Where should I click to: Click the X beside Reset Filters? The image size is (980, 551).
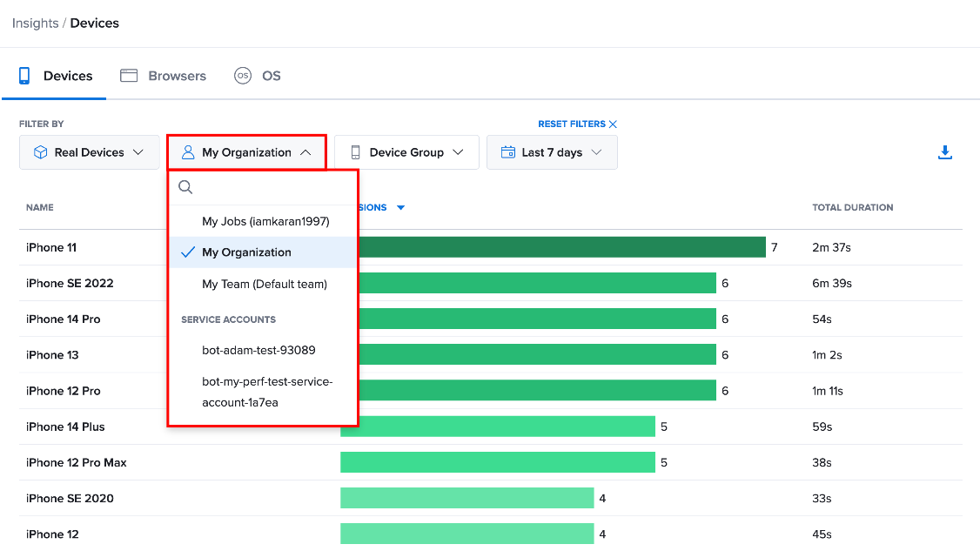(x=613, y=124)
